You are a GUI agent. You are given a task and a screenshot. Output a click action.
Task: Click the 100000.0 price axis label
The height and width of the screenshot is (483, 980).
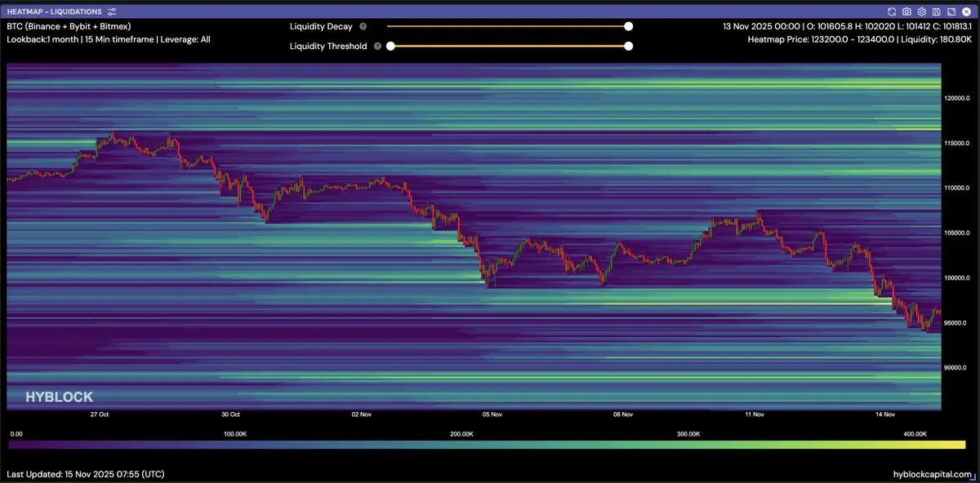(x=956, y=278)
